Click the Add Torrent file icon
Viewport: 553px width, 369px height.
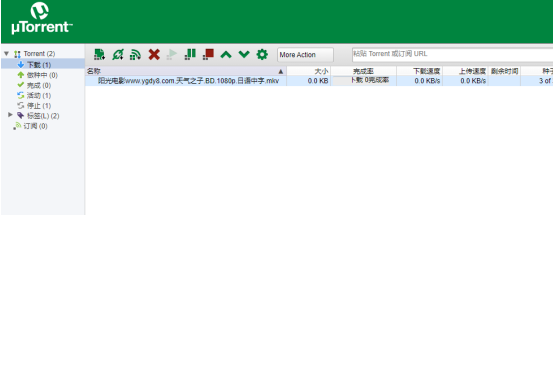[99, 54]
